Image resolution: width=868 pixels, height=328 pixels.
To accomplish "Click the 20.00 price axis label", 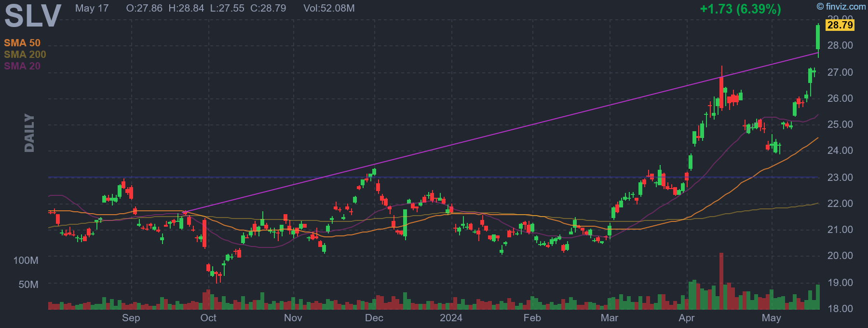I will click(x=840, y=256).
